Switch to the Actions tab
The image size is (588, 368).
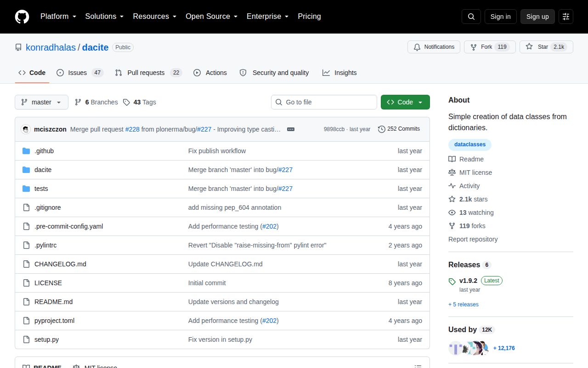pyautogui.click(x=210, y=73)
